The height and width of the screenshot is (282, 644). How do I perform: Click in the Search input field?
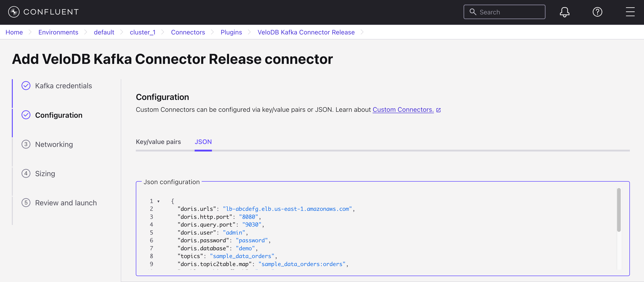tap(510, 12)
